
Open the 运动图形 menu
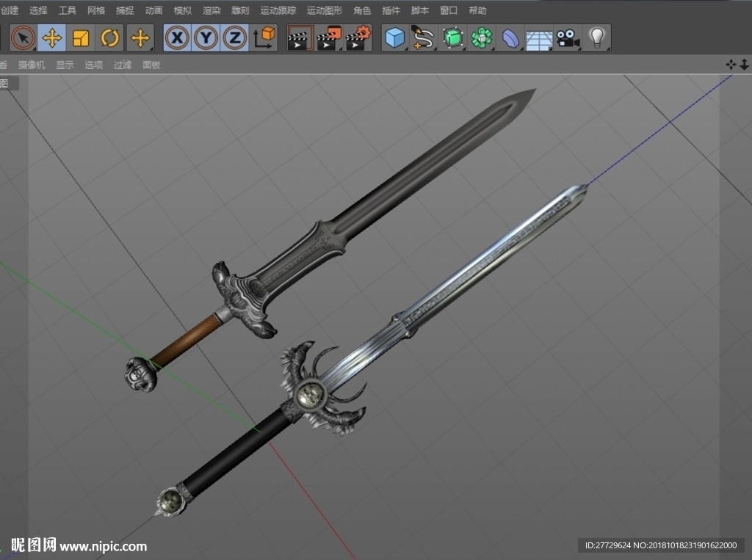[325, 10]
